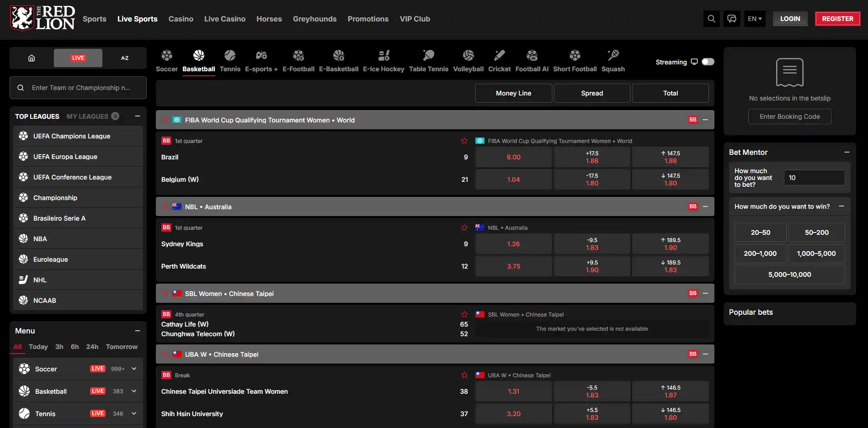Open BB stats for UBA W league header
This screenshot has height=428, width=868.
693,354
